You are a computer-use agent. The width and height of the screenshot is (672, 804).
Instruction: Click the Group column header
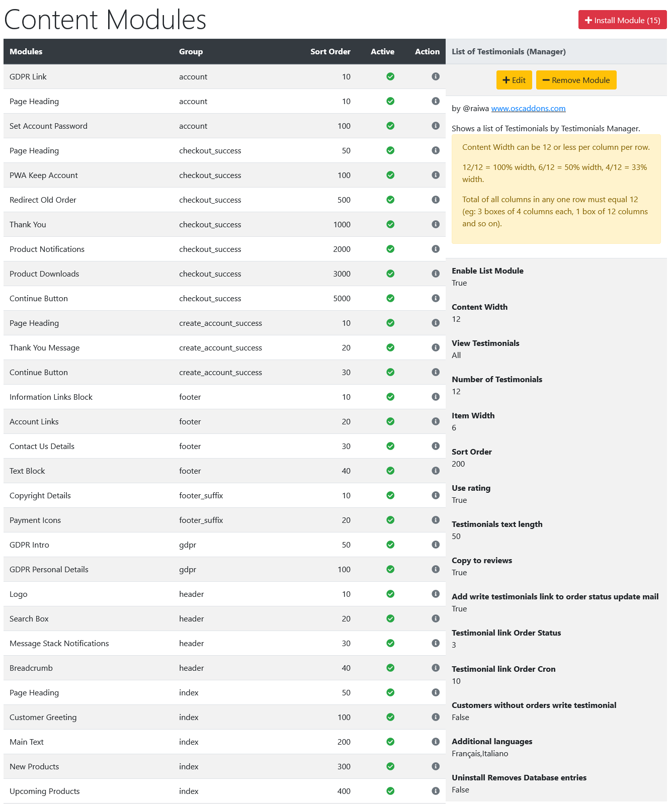191,51
